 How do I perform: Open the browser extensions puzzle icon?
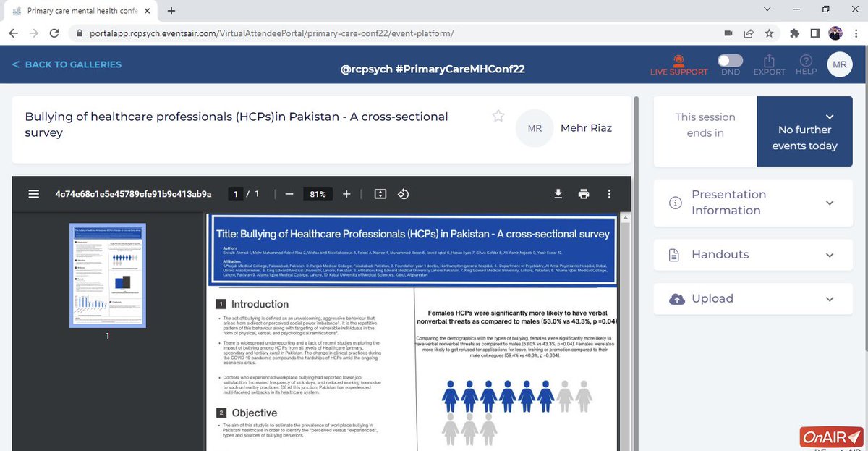click(795, 33)
